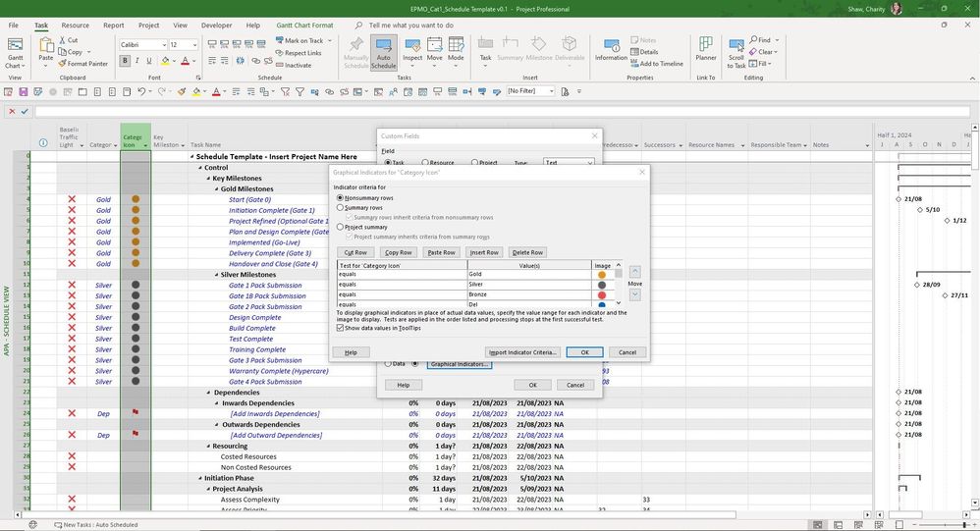Click the Cut Row button

click(x=355, y=252)
